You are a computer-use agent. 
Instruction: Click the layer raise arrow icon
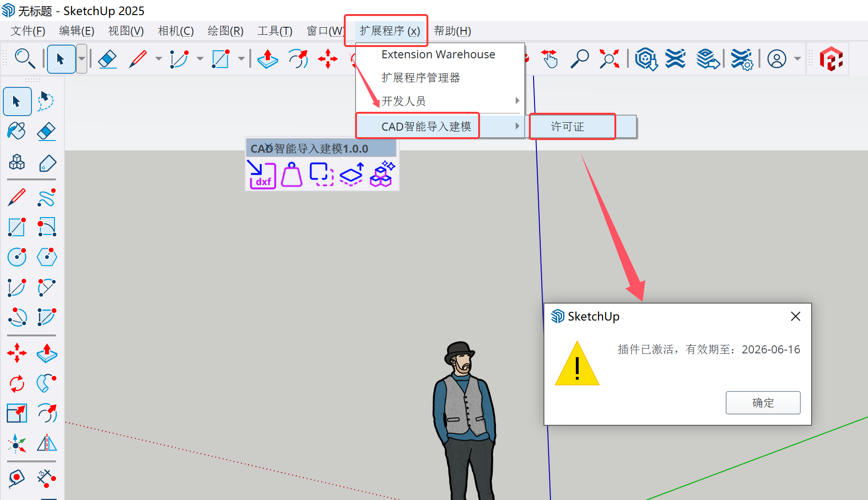tap(352, 174)
